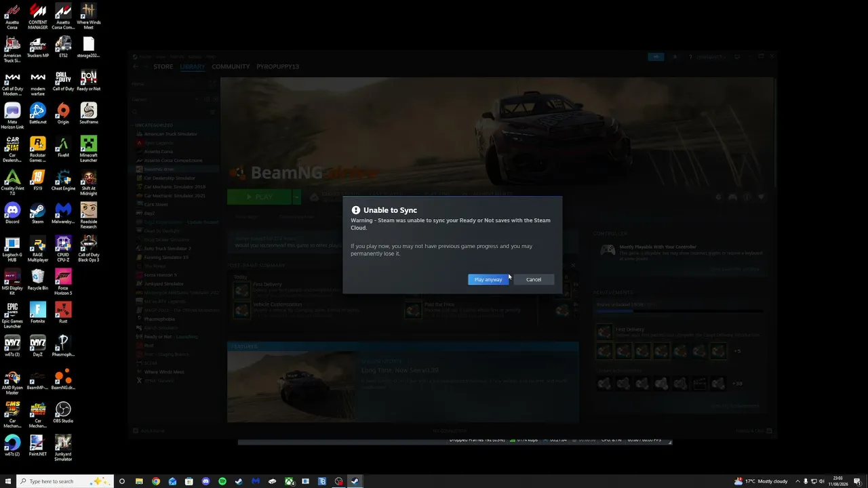Select the Forza Horizon 5 desktop shortcut
The width and height of the screenshot is (868, 488).
[63, 283]
